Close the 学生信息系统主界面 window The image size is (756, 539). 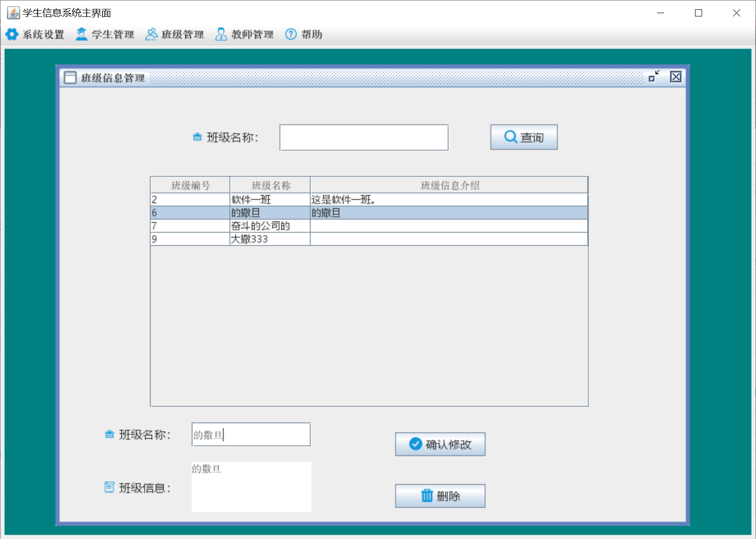(736, 13)
